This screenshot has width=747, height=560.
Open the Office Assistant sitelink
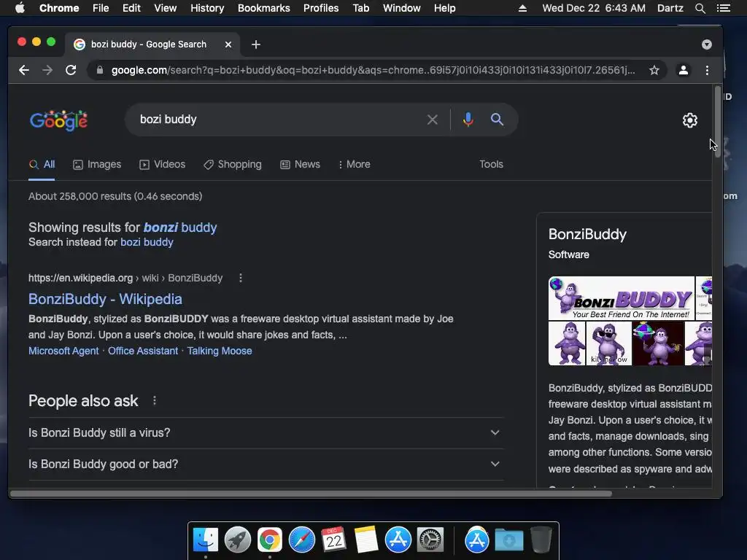(143, 351)
